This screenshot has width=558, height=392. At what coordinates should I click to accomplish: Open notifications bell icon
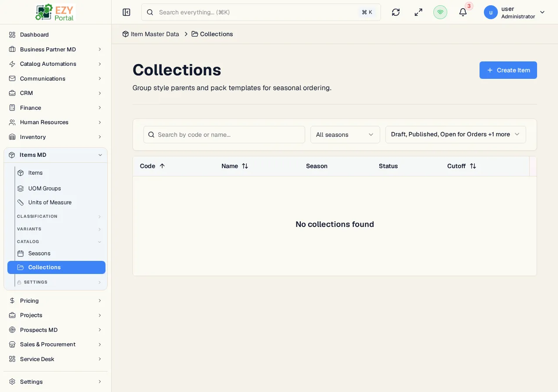click(463, 12)
